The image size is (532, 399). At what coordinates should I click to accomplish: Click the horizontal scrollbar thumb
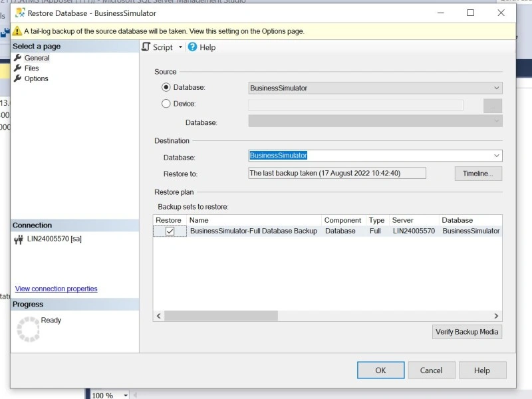(x=221, y=316)
